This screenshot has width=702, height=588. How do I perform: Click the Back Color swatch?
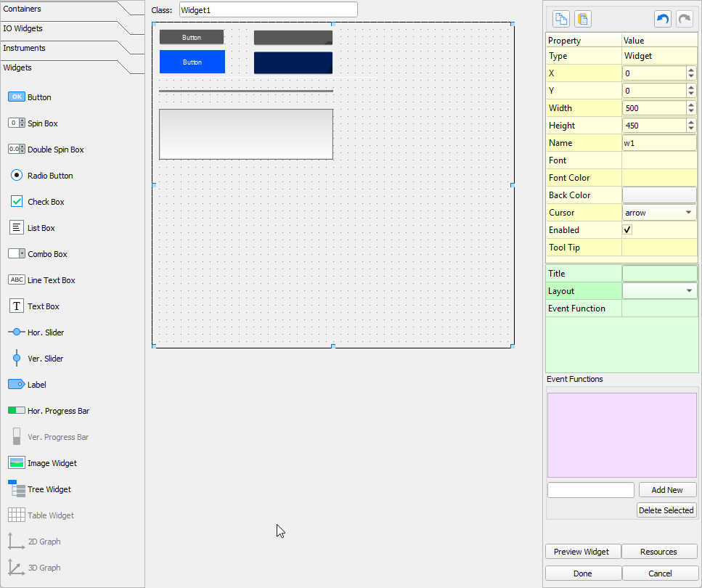point(658,195)
